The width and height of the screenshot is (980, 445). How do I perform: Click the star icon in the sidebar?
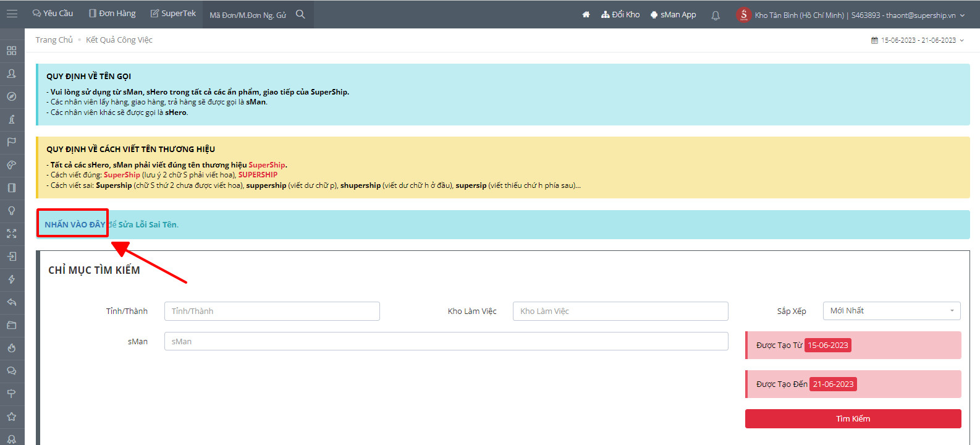click(x=12, y=417)
